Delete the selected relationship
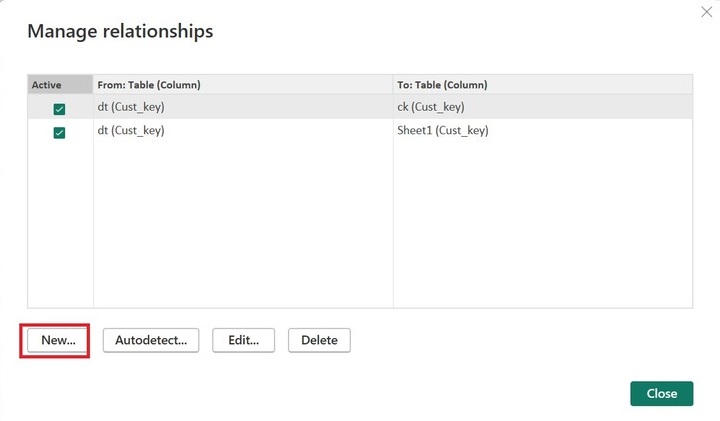This screenshot has height=421, width=720. [319, 340]
